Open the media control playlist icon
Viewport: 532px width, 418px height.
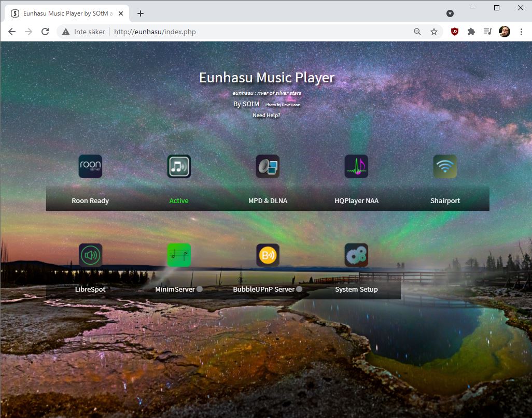[487, 32]
